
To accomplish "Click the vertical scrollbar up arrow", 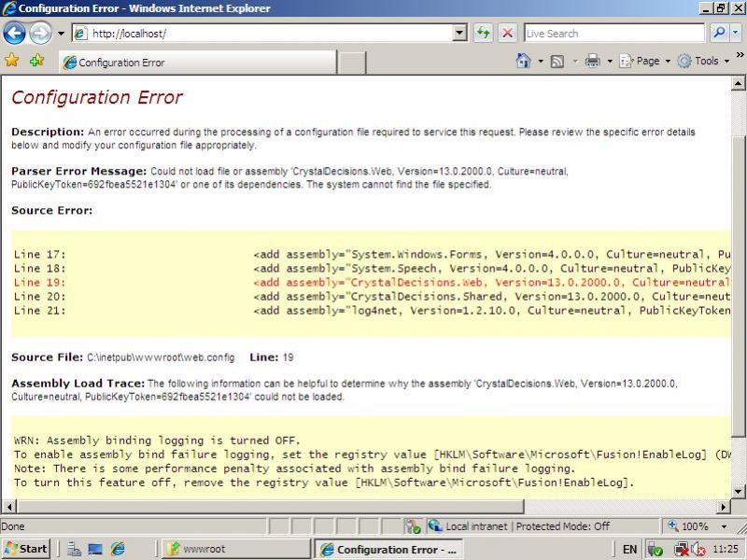I will pos(738,84).
